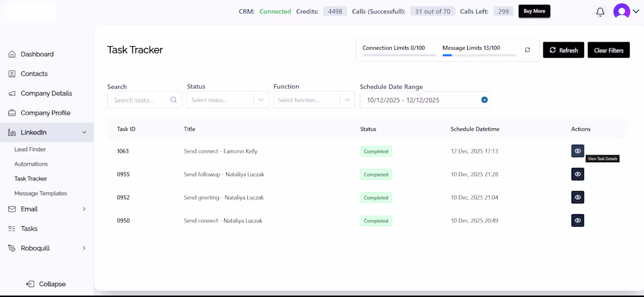Click the Buy More button
Screen dimensions: 644x297
[535, 11]
